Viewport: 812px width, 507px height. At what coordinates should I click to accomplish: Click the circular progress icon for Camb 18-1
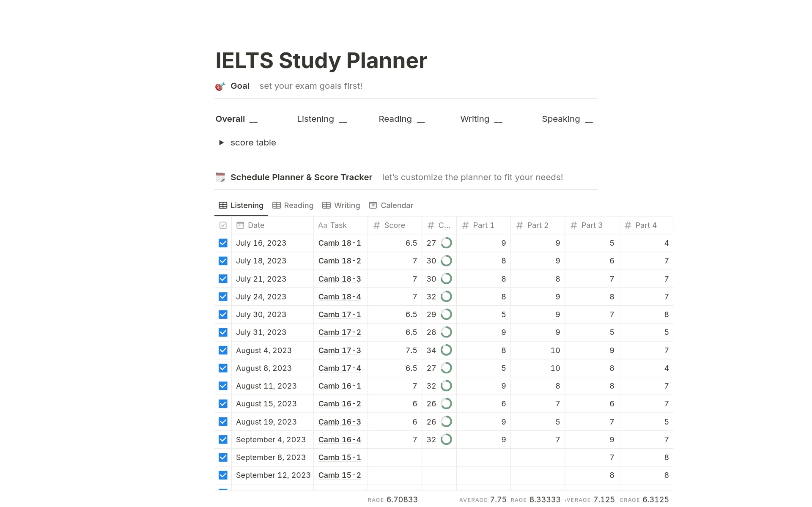[448, 243]
